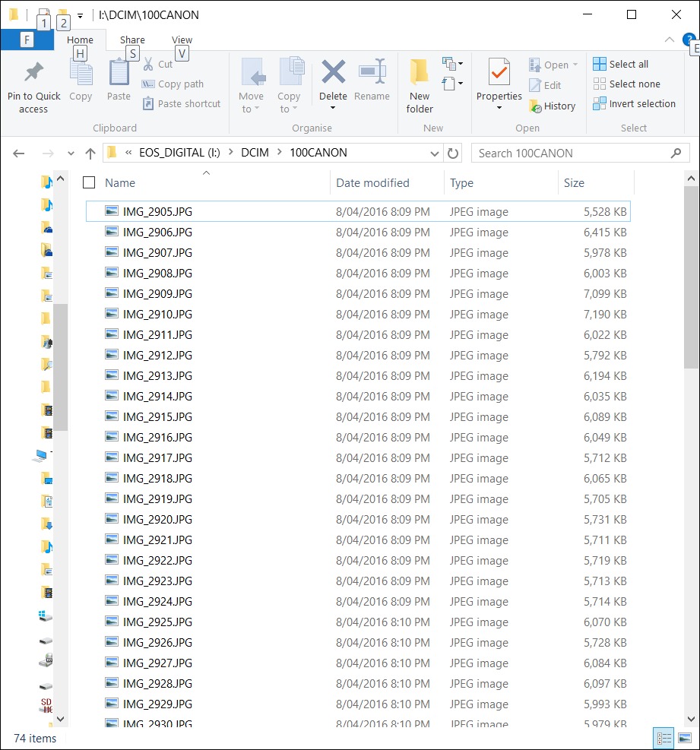Expand the address bar history dropdown
The height and width of the screenshot is (750, 700).
[435, 153]
